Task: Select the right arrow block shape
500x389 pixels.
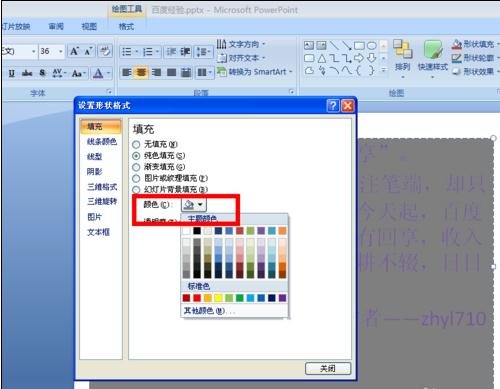Action: 359,58
